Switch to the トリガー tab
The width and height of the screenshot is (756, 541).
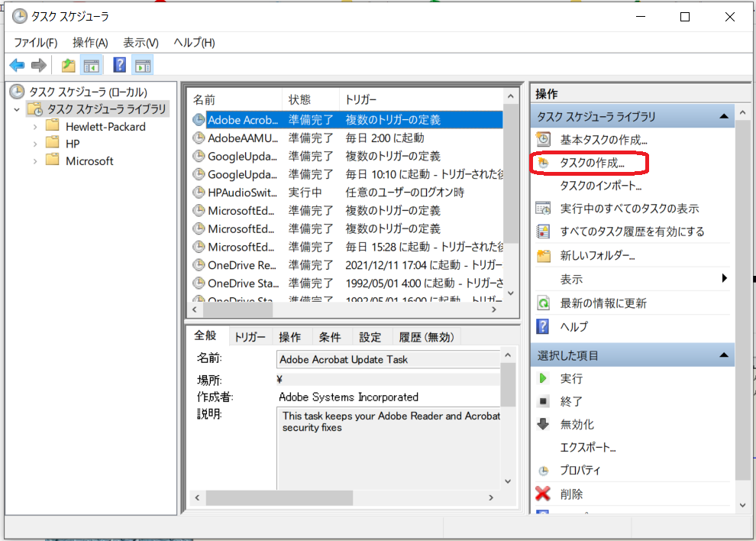[x=250, y=337]
